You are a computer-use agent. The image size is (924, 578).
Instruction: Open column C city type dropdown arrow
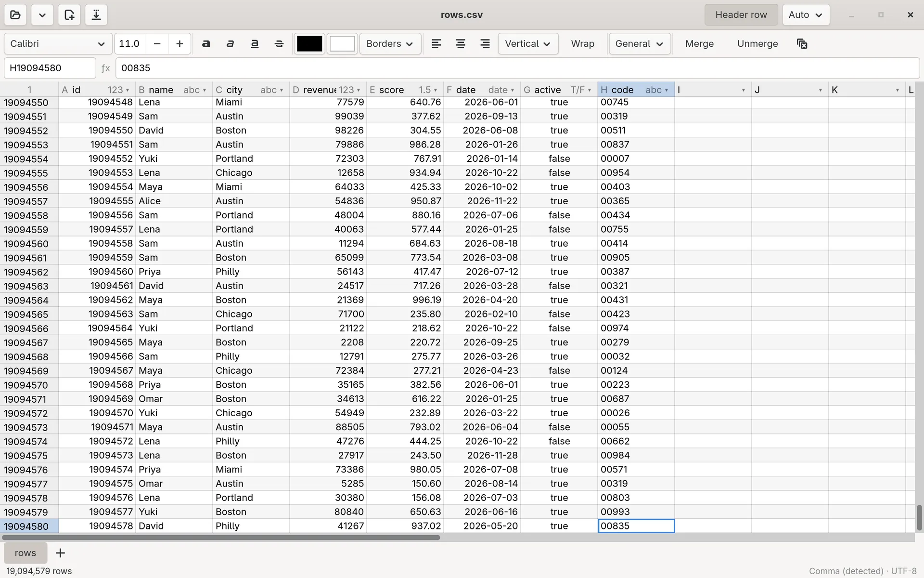point(282,90)
